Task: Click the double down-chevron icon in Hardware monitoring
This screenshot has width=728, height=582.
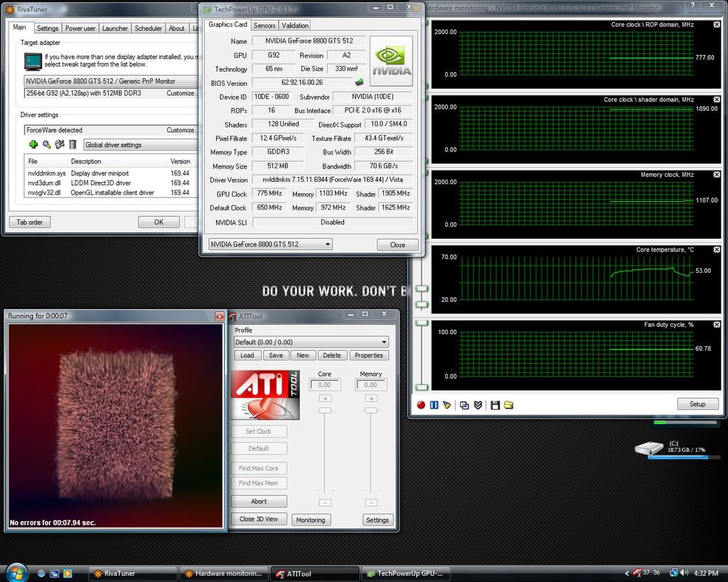Action: coord(478,405)
